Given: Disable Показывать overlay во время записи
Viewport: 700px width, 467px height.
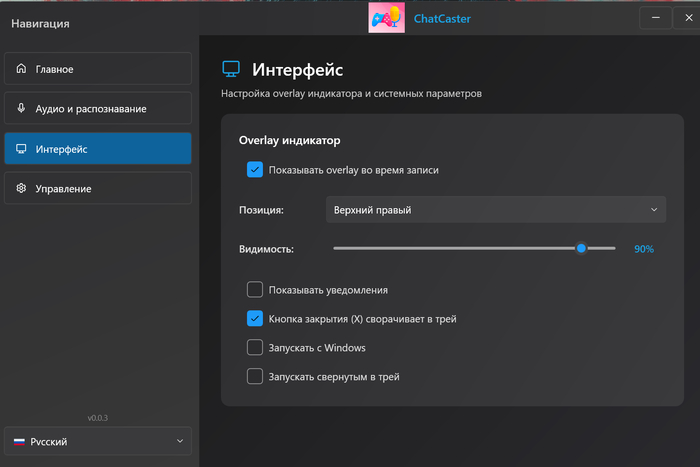Looking at the screenshot, I should point(255,170).
